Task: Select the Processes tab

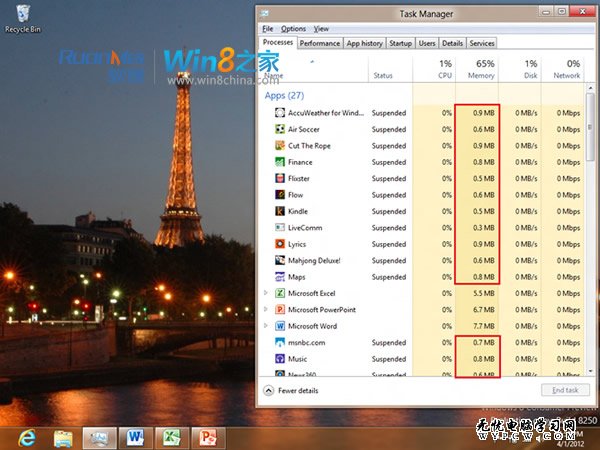Action: (278, 42)
